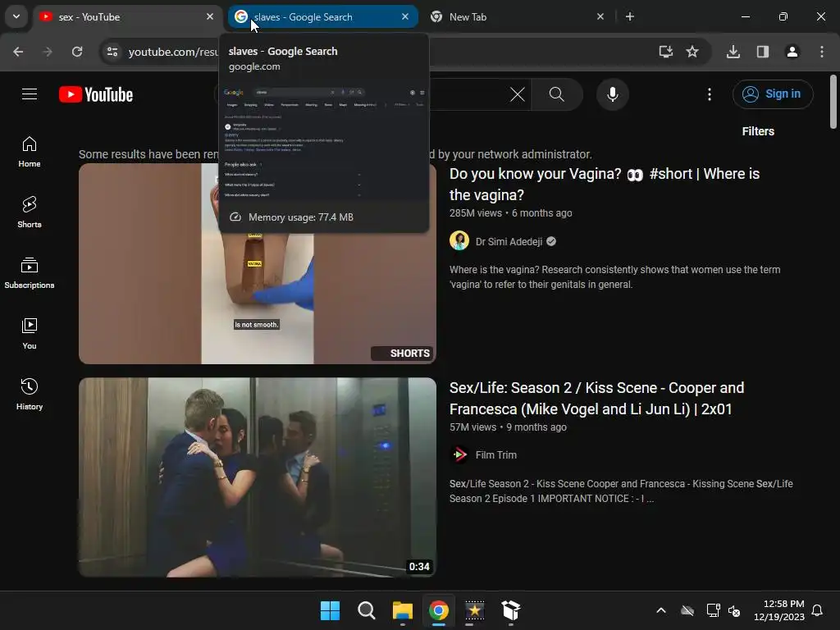Open Dr Simi Adedeji channel avatar
This screenshot has height=630, width=840.
[459, 241]
